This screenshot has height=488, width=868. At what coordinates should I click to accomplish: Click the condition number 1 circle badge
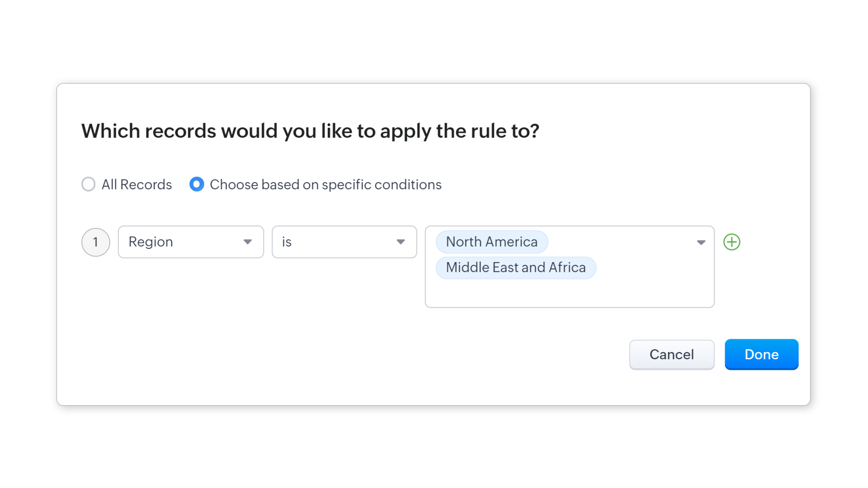point(95,242)
